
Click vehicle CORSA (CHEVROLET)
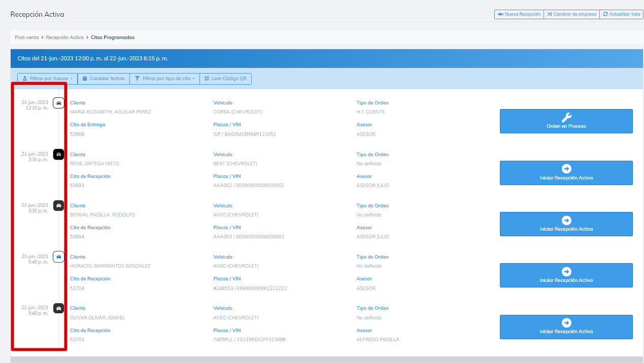[x=238, y=112]
